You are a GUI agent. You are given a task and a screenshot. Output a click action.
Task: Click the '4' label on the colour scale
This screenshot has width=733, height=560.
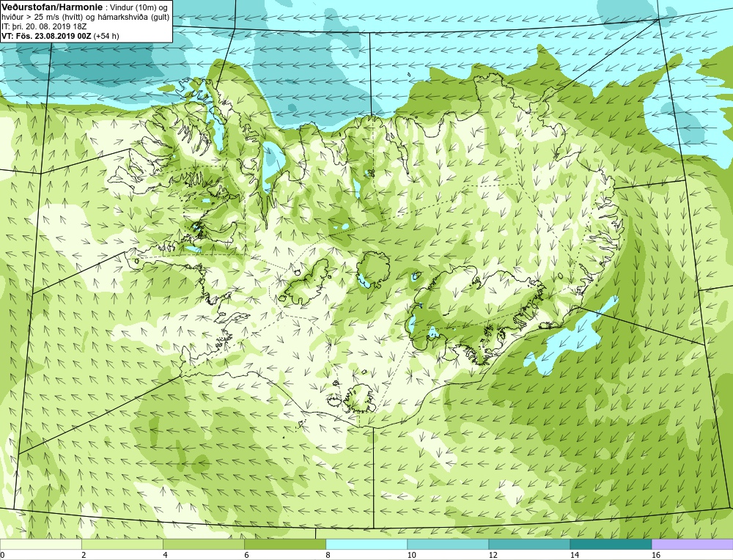coord(165,556)
